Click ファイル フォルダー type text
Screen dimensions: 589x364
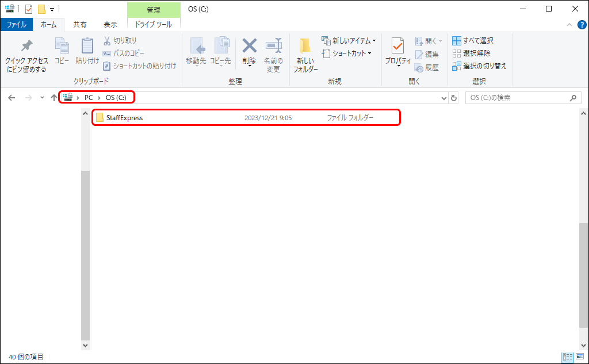[350, 117]
